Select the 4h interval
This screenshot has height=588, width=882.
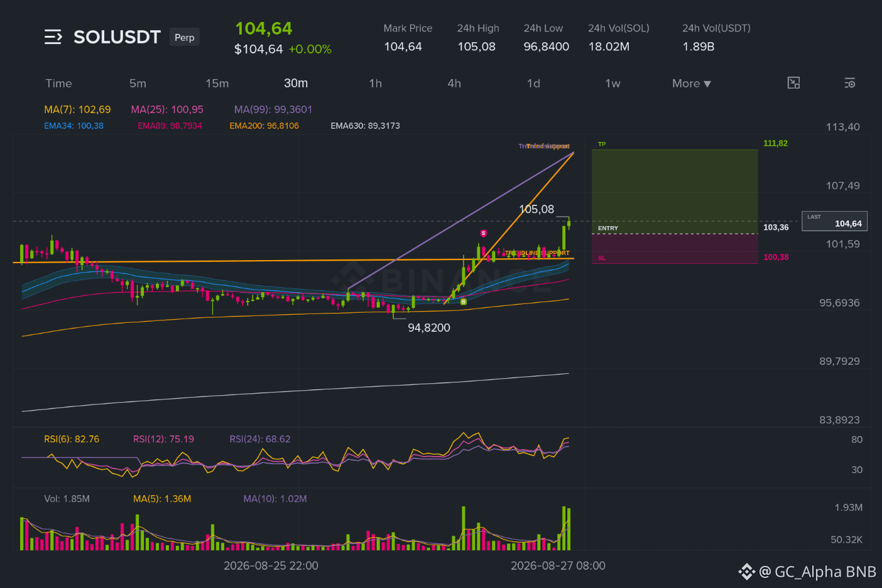[454, 84]
